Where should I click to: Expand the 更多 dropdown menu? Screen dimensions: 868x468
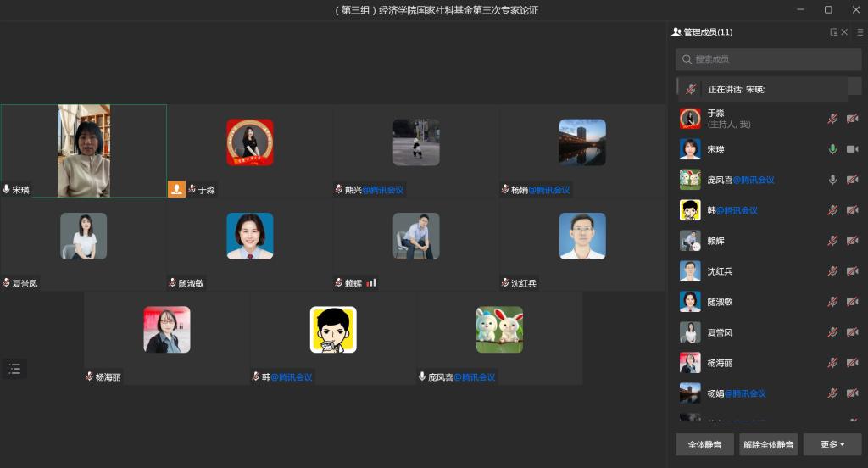(x=832, y=444)
